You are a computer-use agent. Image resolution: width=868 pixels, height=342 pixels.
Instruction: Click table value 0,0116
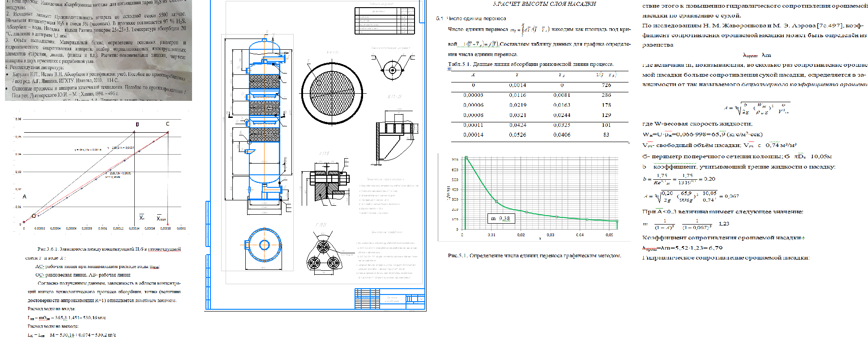tap(517, 95)
